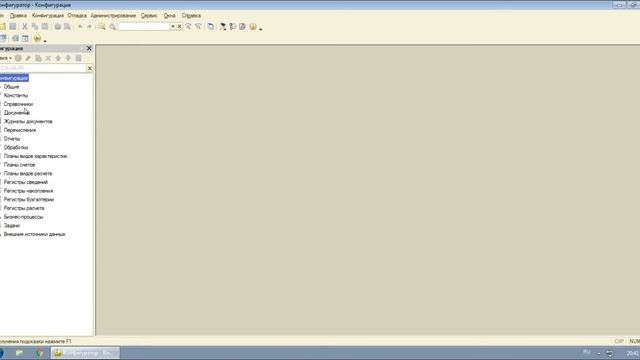Select the Регистры сведений tree node

[x=26, y=182]
